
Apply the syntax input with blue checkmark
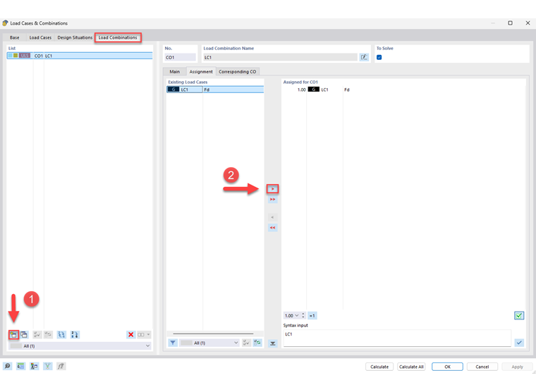[x=519, y=343]
